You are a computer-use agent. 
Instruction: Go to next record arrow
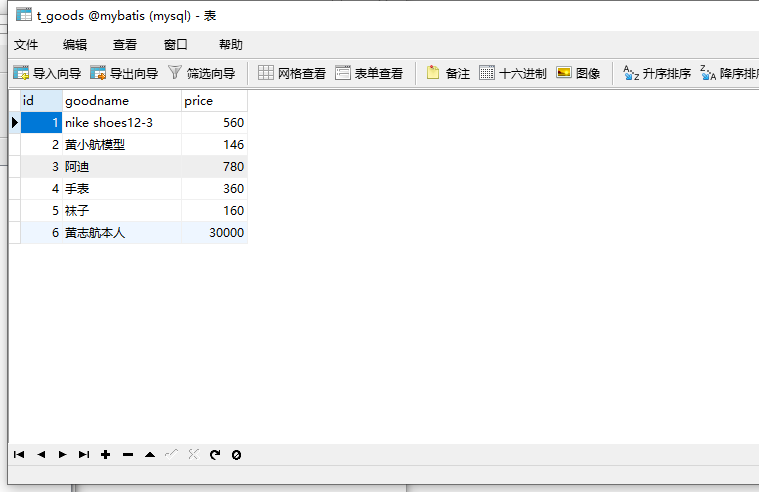(x=62, y=454)
